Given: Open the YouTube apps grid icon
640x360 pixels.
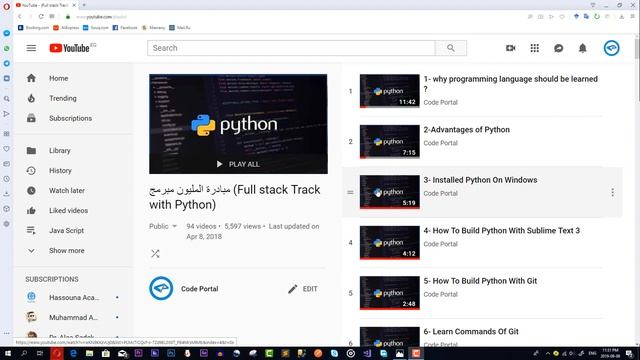Looking at the screenshot, I should (x=534, y=48).
